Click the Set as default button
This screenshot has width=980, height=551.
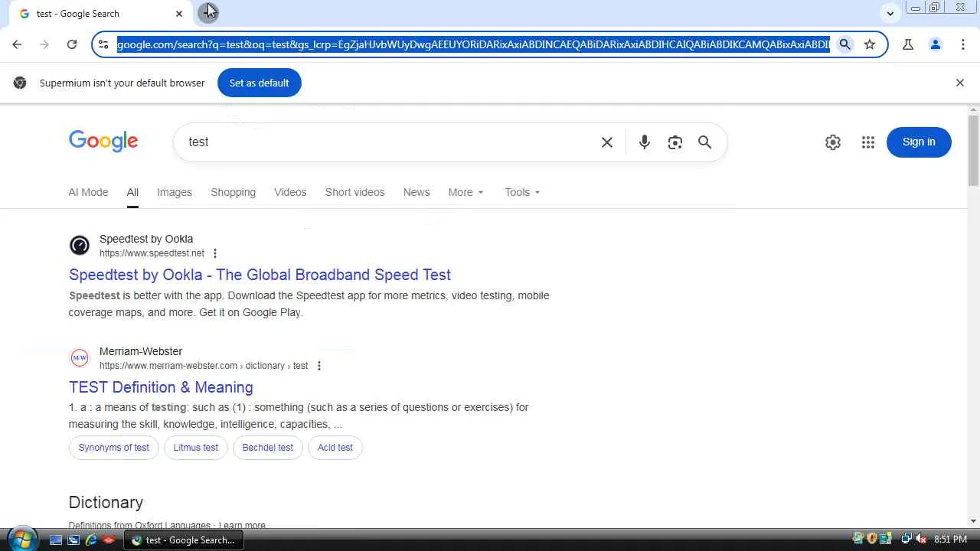click(x=260, y=83)
